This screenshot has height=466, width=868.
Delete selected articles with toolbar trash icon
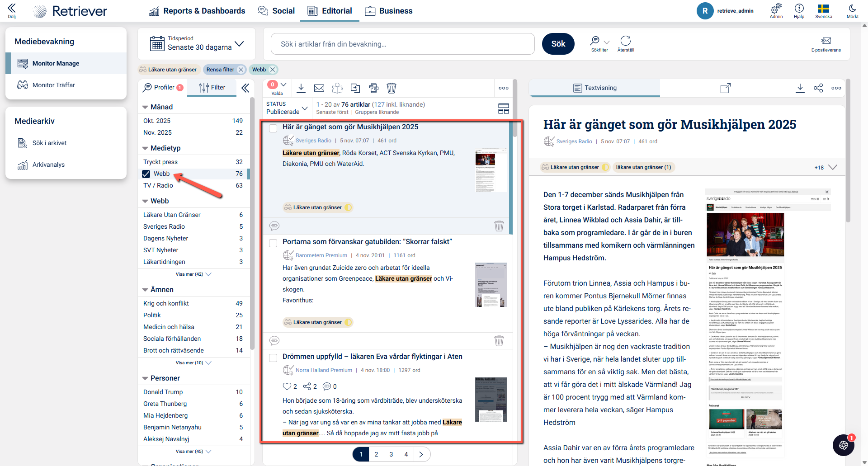tap(392, 88)
